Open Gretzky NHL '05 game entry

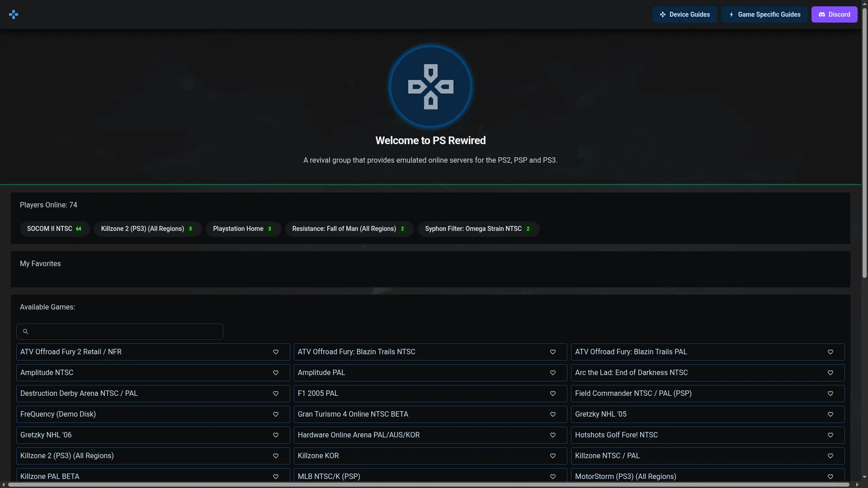(x=708, y=414)
